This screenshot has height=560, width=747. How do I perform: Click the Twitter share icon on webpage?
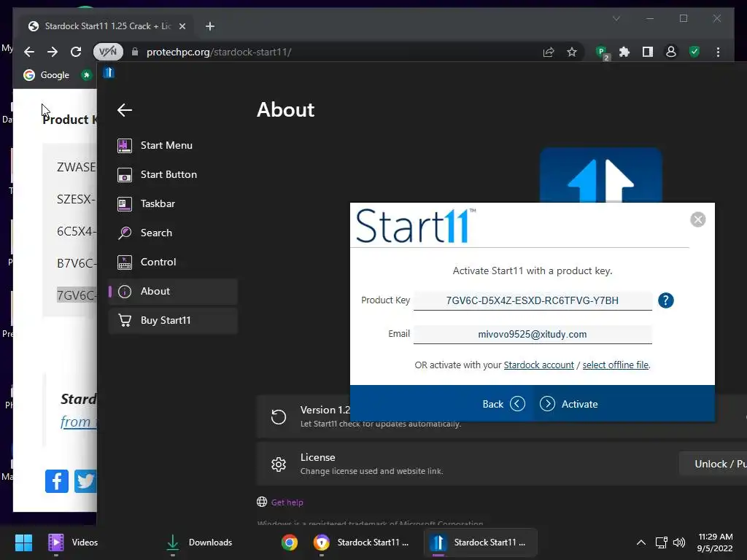(x=85, y=481)
